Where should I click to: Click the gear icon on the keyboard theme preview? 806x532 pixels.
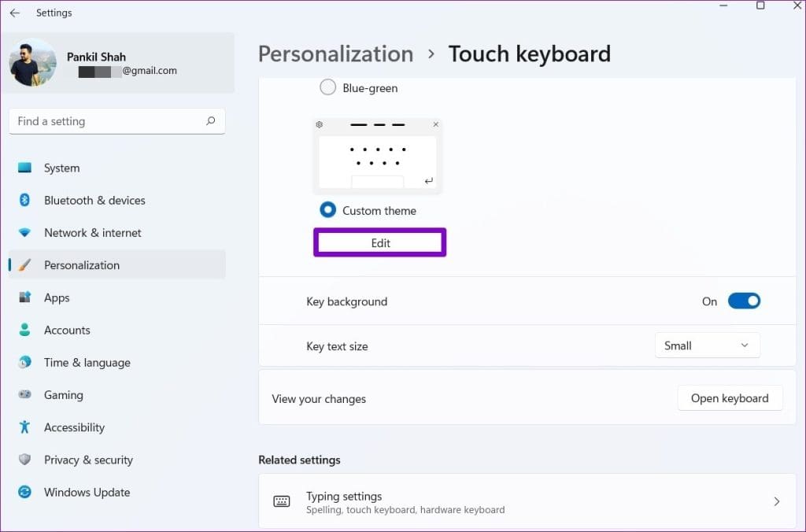click(x=319, y=124)
